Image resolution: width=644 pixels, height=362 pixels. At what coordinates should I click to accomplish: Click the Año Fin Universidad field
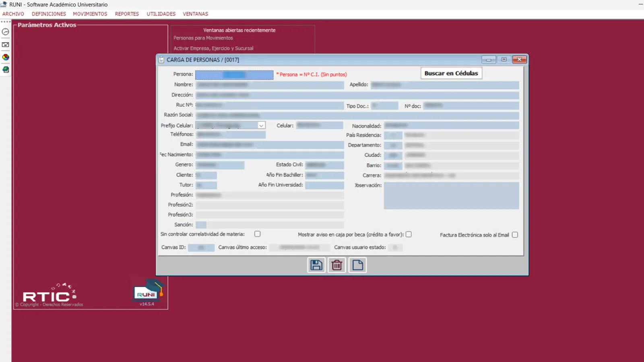tap(324, 185)
